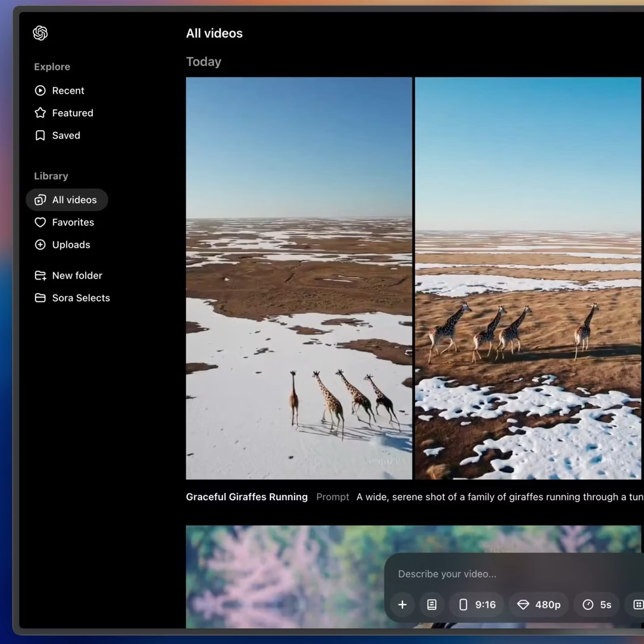Open the blurred pink blossoms video thumbnail
The height and width of the screenshot is (644, 644).
pyautogui.click(x=282, y=576)
